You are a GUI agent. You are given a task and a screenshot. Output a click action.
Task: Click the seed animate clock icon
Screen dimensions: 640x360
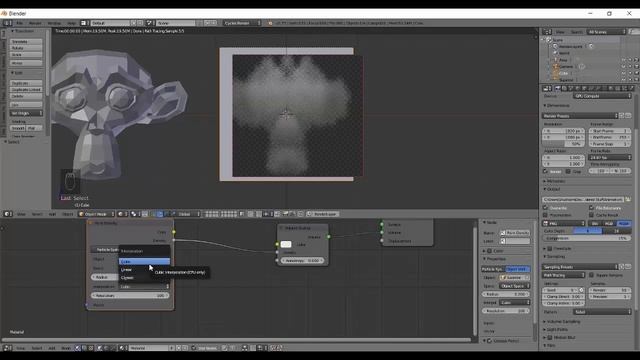581,290
